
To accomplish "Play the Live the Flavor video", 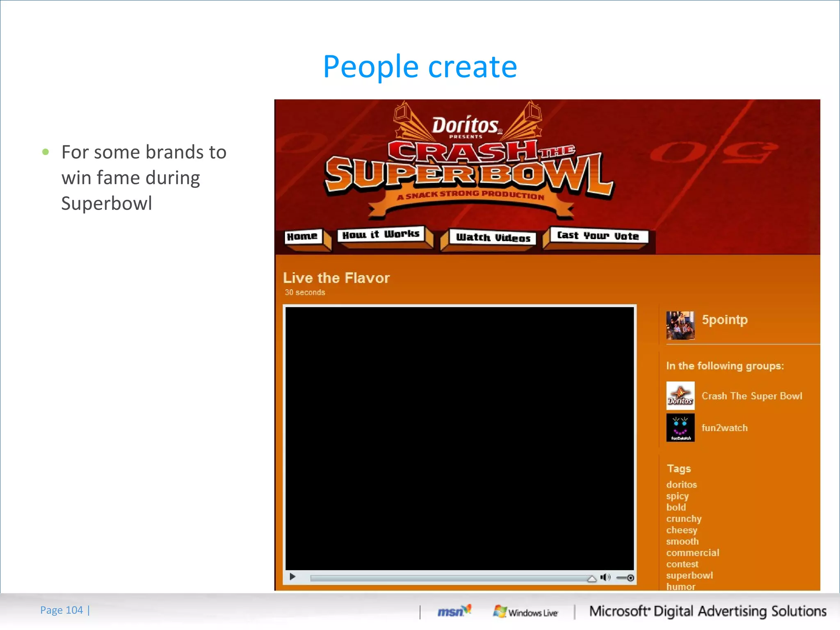I will 292,577.
